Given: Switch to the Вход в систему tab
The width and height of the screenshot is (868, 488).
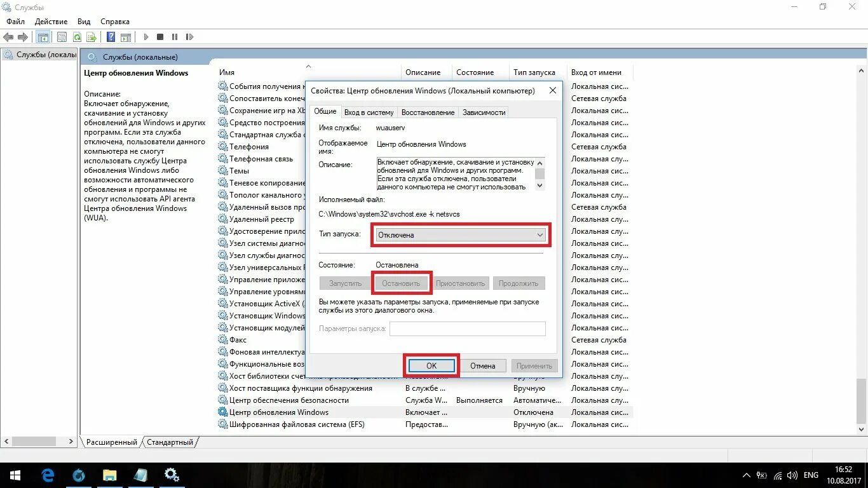Looking at the screenshot, I should tap(369, 112).
